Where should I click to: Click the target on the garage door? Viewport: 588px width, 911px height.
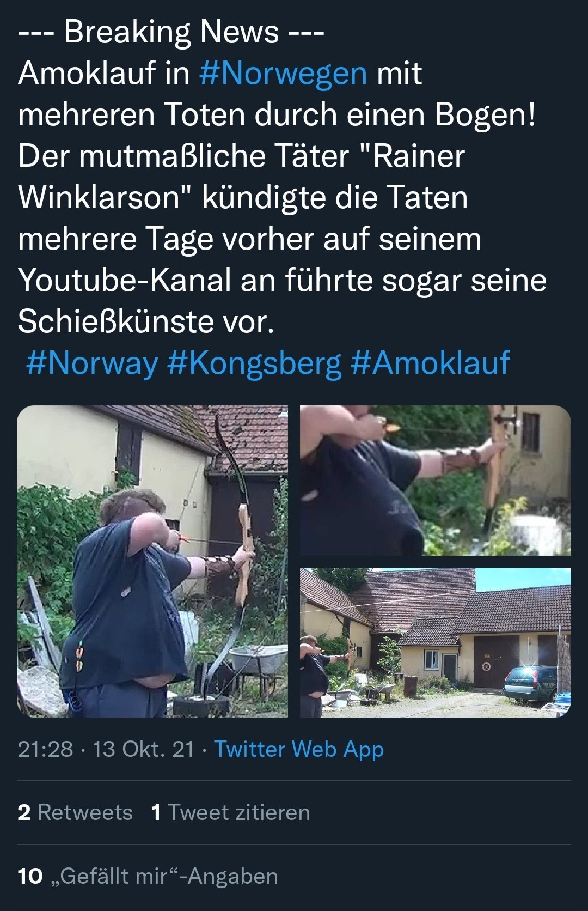pos(486,666)
